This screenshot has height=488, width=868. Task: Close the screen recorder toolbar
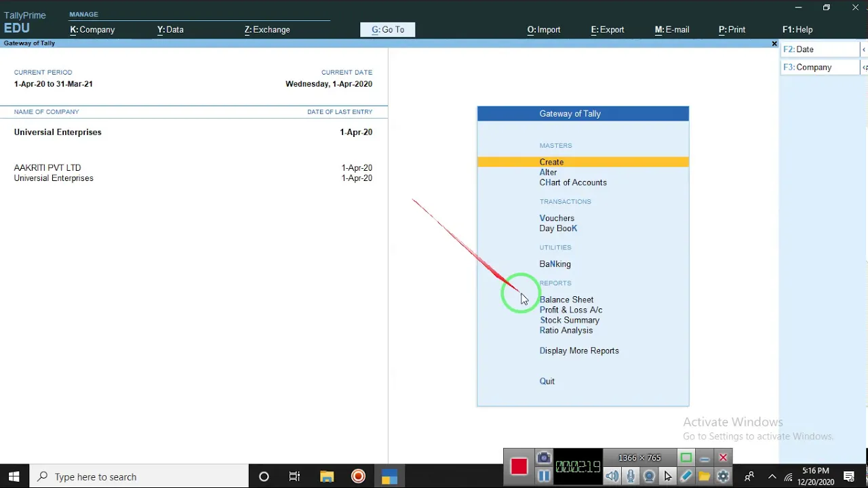(x=723, y=458)
